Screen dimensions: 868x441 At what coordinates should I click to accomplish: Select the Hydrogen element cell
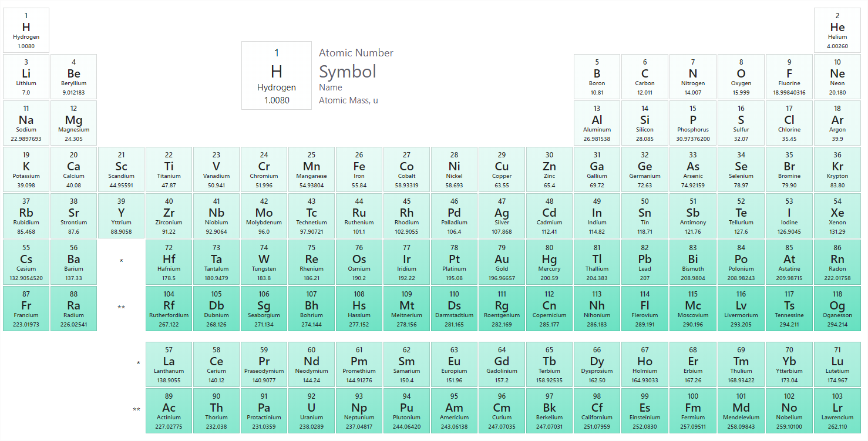pyautogui.click(x=26, y=30)
